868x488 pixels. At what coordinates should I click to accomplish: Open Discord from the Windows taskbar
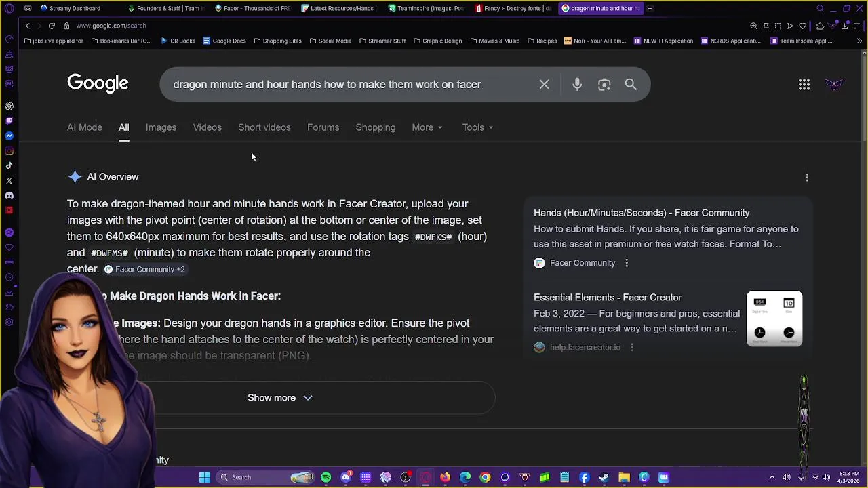346,477
